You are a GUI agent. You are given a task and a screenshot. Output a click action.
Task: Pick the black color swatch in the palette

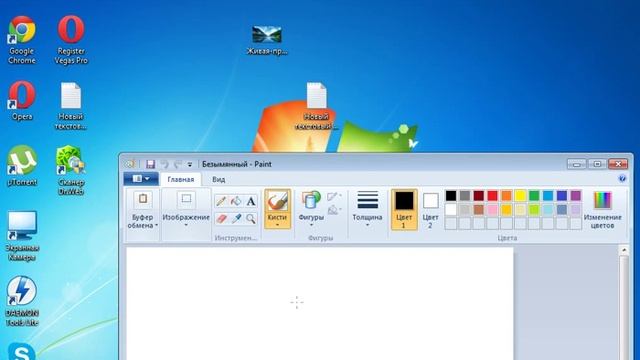451,196
